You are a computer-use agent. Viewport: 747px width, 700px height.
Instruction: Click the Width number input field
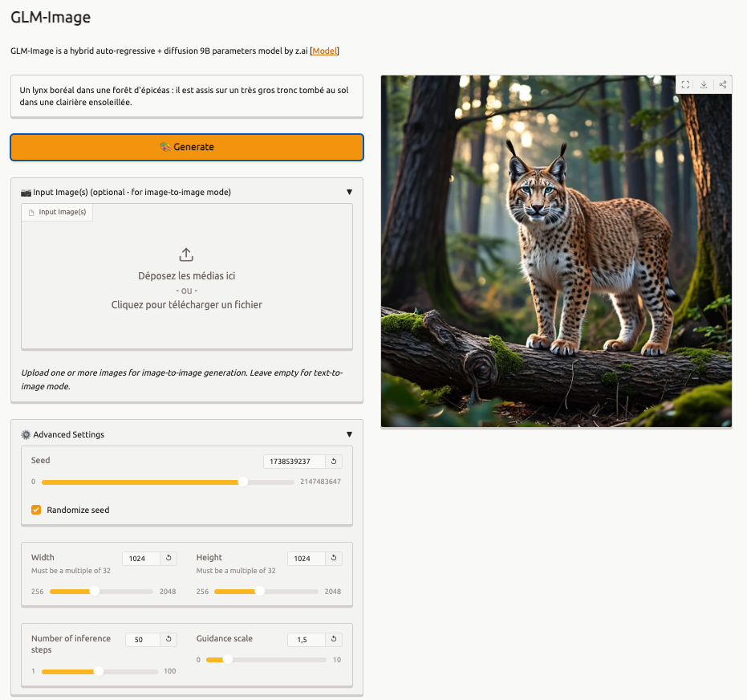(140, 559)
